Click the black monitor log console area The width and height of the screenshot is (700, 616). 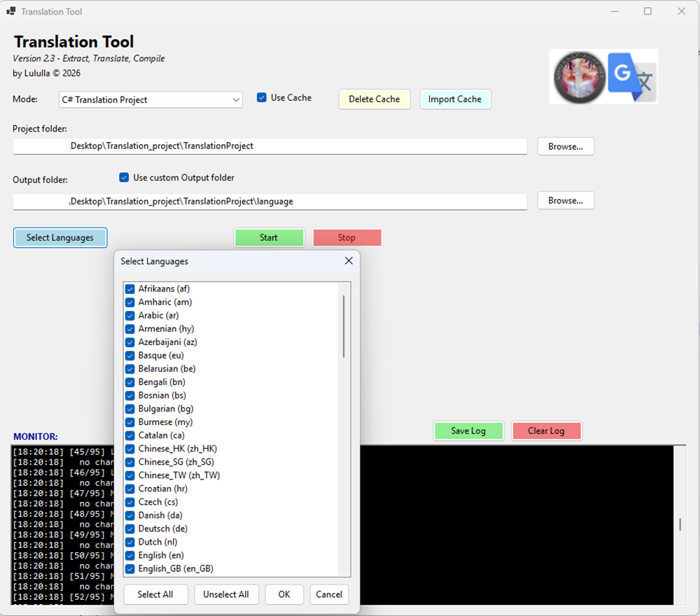(517, 525)
